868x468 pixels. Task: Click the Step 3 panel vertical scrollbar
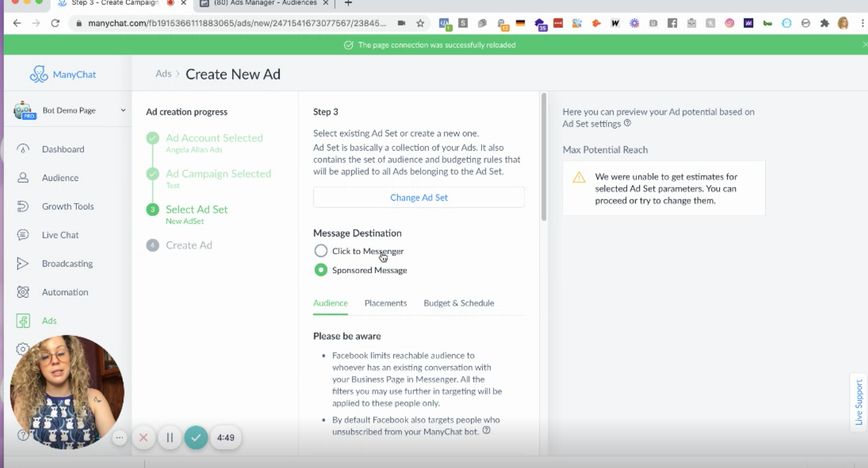coord(544,157)
